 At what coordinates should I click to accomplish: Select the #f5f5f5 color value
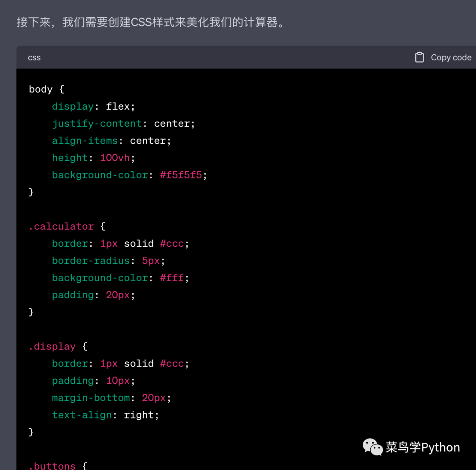click(x=181, y=175)
